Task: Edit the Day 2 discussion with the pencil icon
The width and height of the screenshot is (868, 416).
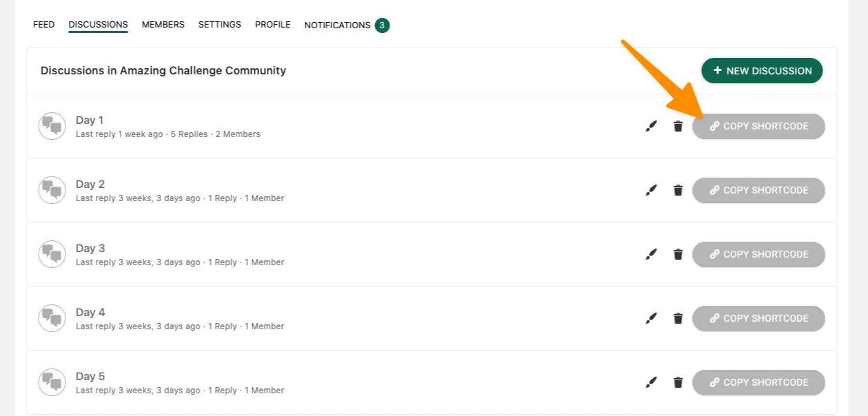Action: (x=651, y=190)
